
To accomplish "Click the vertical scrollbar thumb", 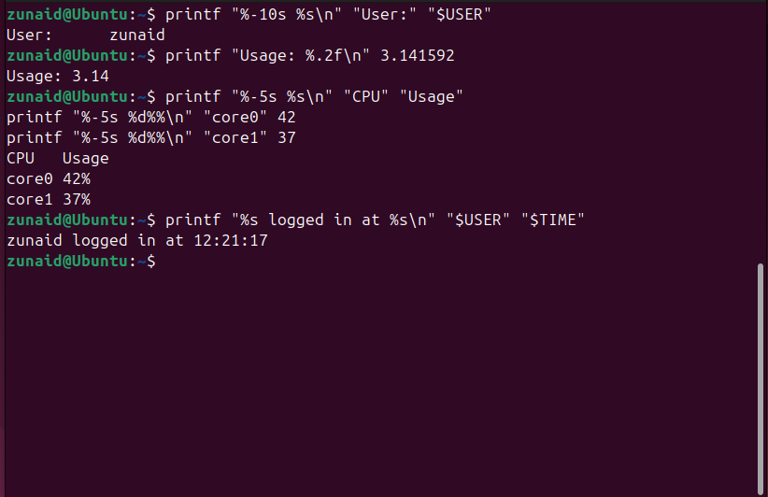I will click(761, 378).
